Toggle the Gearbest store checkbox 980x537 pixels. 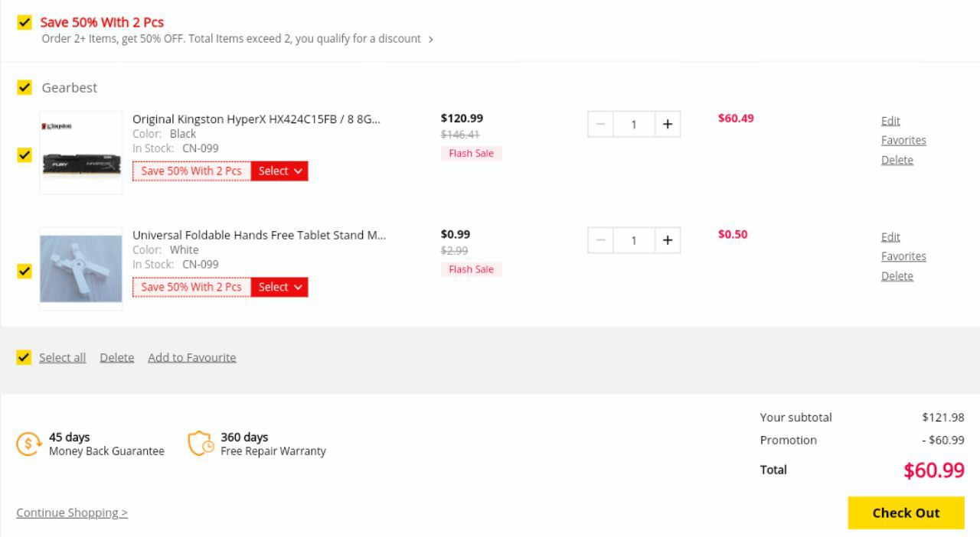(x=24, y=87)
